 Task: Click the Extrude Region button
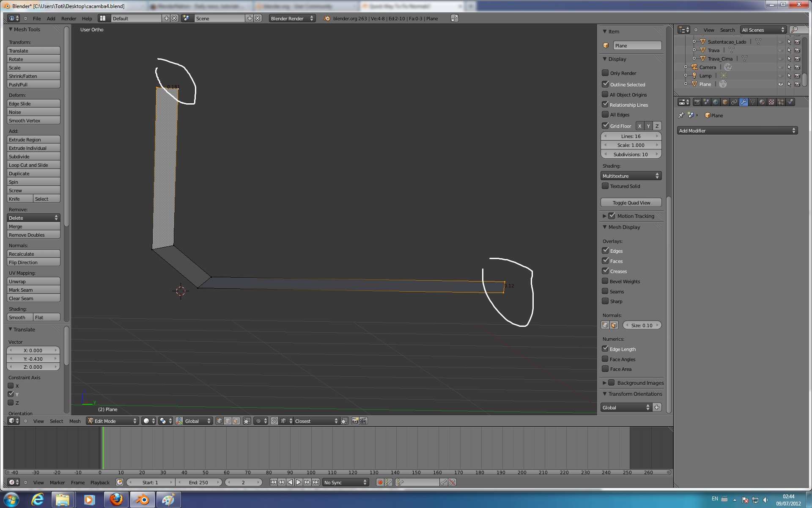pyautogui.click(x=33, y=139)
